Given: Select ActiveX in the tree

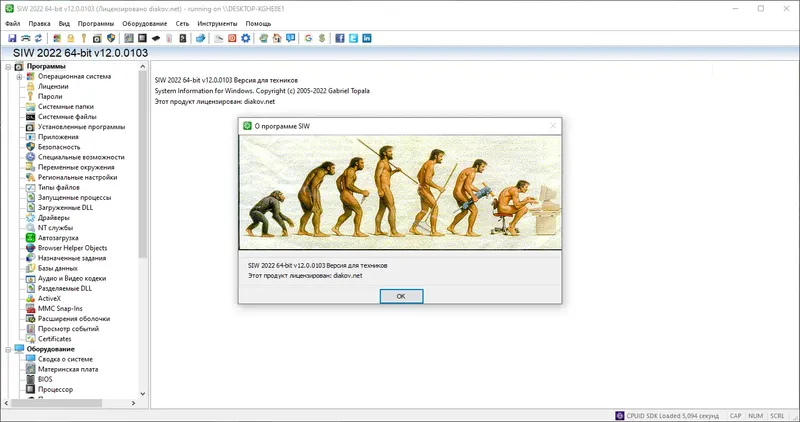Looking at the screenshot, I should pyautogui.click(x=49, y=299).
